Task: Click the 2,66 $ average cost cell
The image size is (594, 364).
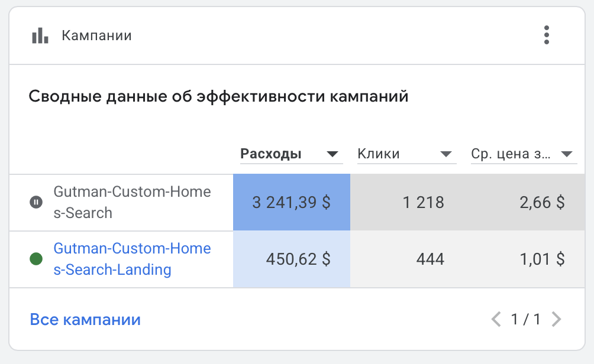Action: [x=543, y=203]
